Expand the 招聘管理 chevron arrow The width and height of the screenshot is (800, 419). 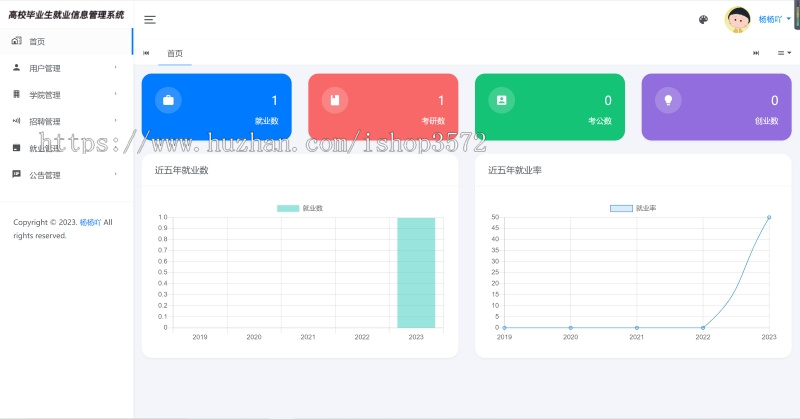115,121
